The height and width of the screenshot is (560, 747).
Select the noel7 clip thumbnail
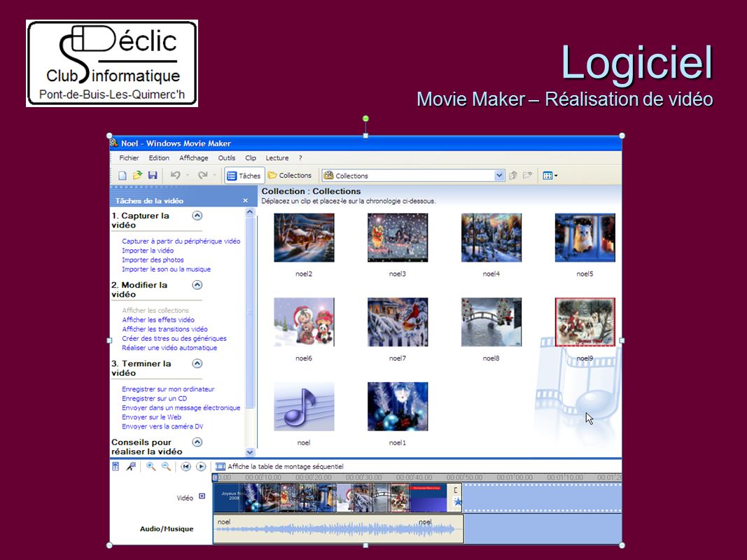tap(398, 322)
